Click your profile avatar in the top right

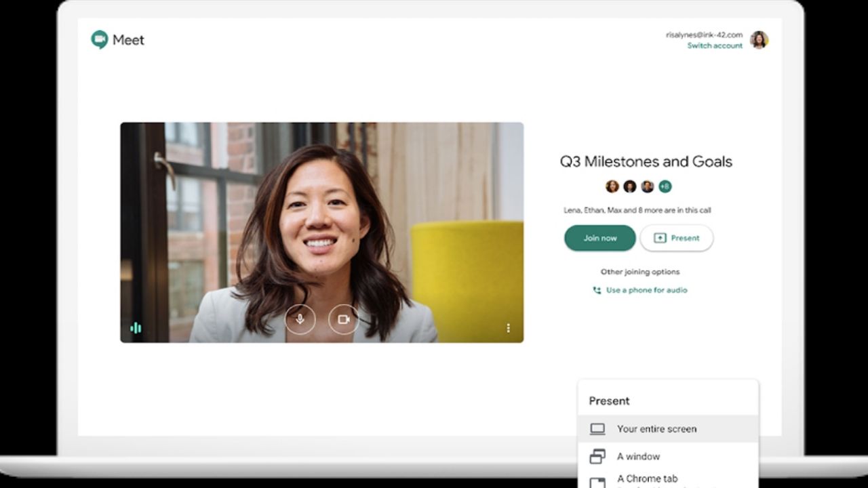(759, 40)
